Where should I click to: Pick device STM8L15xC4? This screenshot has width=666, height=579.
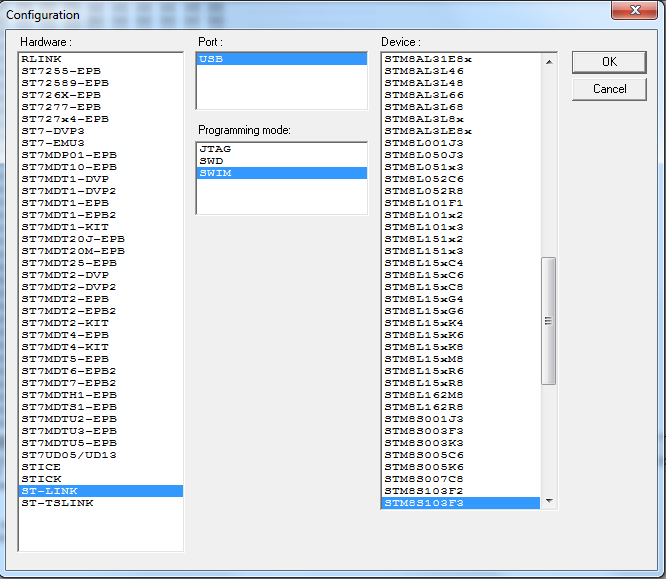461,263
